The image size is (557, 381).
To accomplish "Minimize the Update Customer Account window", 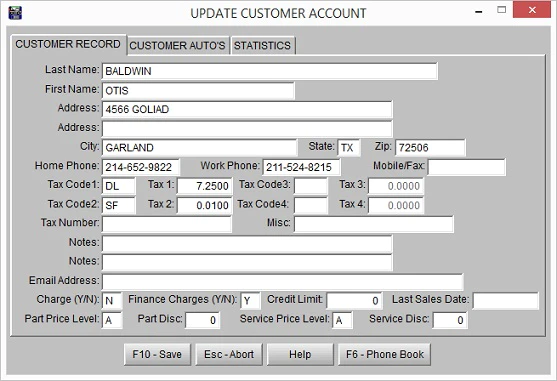I will 478,11.
